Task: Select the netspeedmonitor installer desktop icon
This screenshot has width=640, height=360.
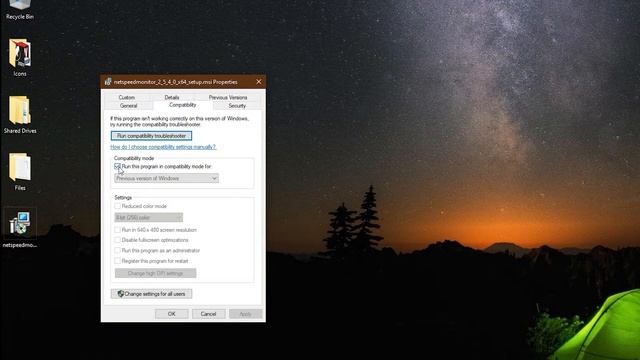Action: [x=20, y=229]
